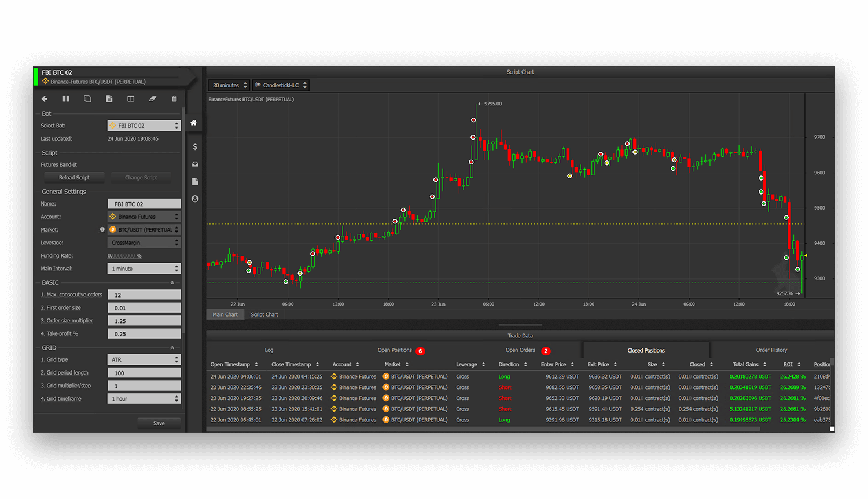Switch to the Script Chart tab

[264, 314]
